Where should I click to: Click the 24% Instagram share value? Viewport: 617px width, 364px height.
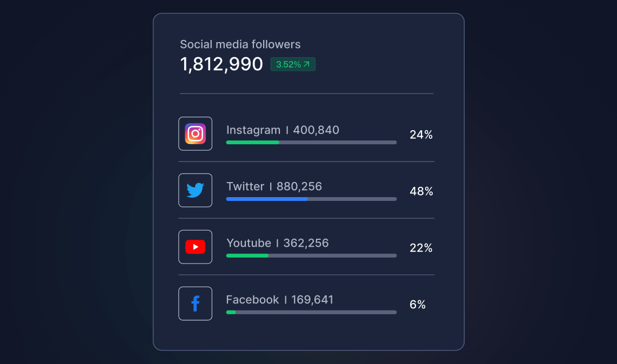click(x=421, y=135)
